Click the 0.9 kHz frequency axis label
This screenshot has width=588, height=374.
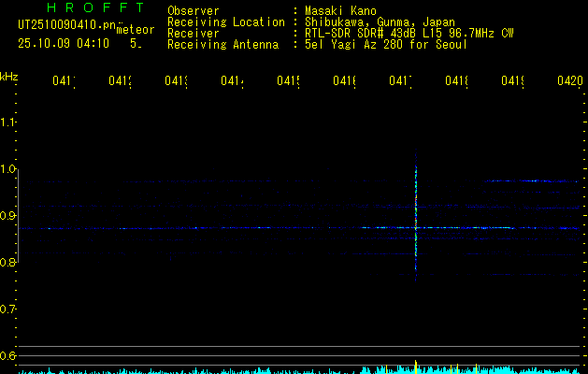click(x=8, y=216)
